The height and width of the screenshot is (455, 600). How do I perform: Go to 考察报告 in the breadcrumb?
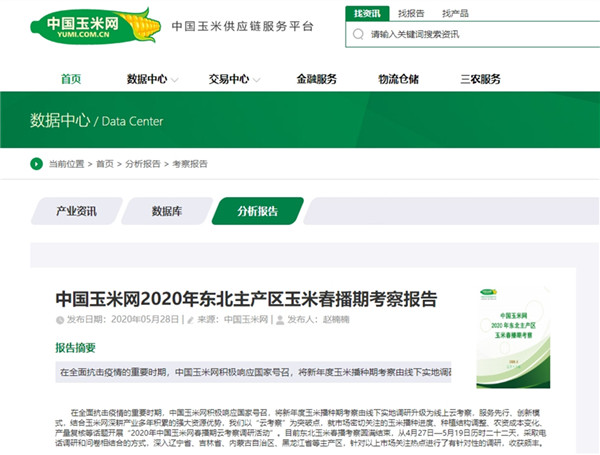pos(189,164)
